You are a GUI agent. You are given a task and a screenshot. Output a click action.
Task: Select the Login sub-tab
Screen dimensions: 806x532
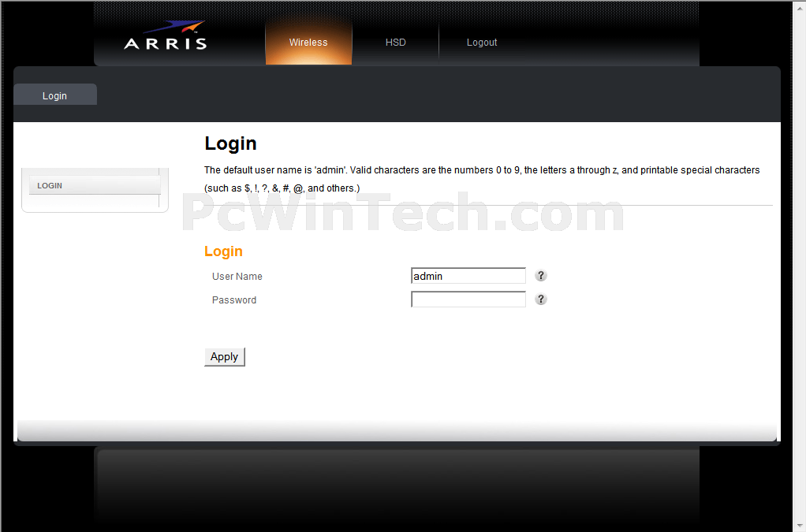click(x=55, y=95)
